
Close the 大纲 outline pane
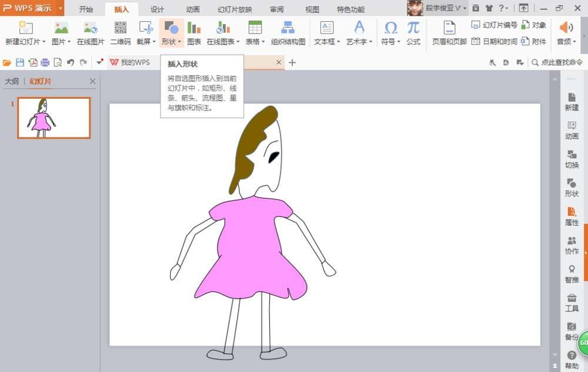[x=92, y=81]
